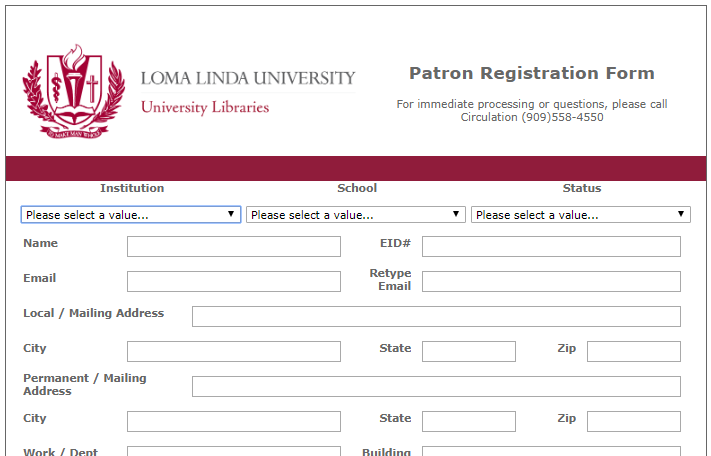Click the City field under Permanent Address
The height and width of the screenshot is (456, 711).
[233, 422]
